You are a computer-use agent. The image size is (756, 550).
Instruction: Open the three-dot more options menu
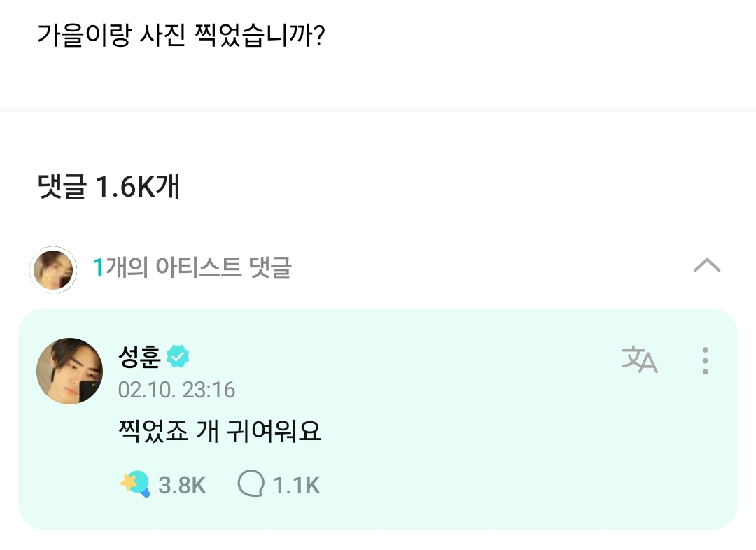click(x=705, y=360)
